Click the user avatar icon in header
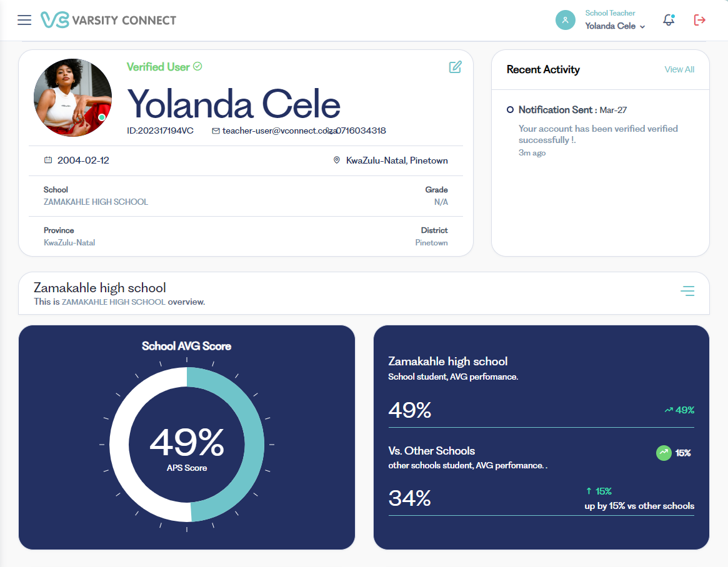 click(x=565, y=20)
